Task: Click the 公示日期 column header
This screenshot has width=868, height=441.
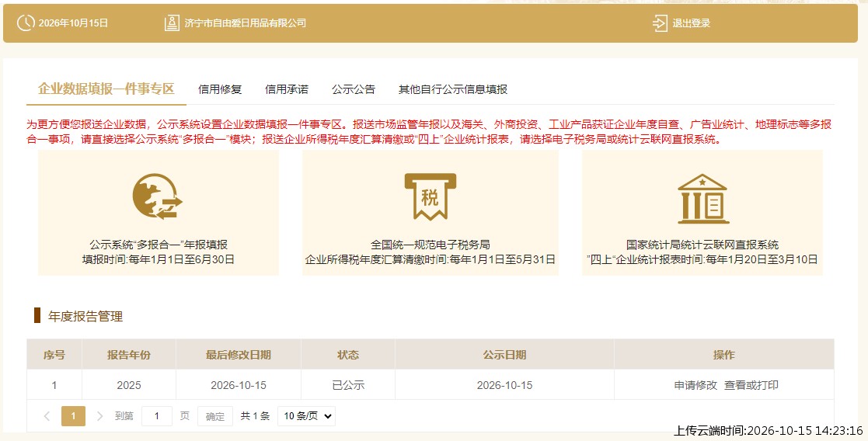Action: 504,355
